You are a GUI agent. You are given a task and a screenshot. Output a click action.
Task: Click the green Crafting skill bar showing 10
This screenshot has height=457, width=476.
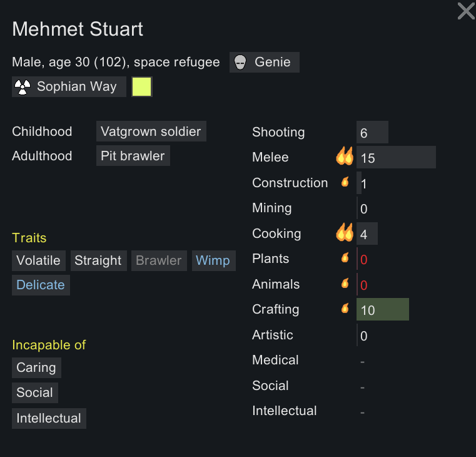pos(383,309)
